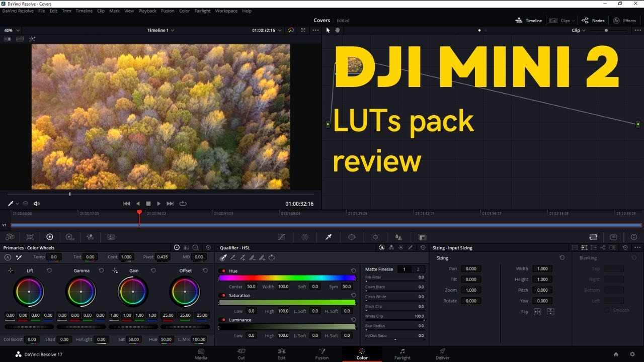This screenshot has width=644, height=362.
Task: Open the Tracker palette icon
Action: pyautogui.click(x=375, y=237)
